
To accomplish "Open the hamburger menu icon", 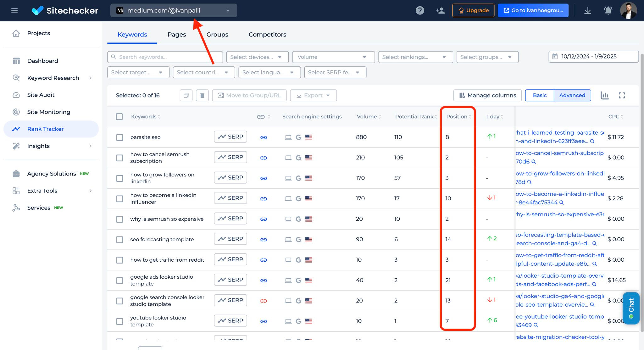I will click(x=14, y=10).
